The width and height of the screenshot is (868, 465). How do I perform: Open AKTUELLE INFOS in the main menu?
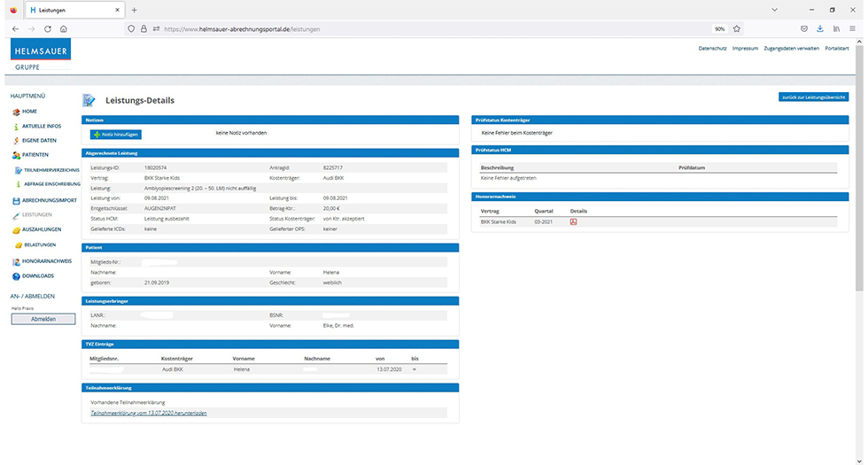pos(42,126)
